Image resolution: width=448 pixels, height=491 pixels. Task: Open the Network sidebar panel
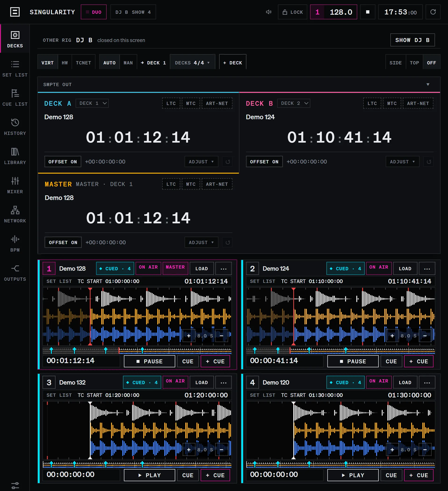15,215
